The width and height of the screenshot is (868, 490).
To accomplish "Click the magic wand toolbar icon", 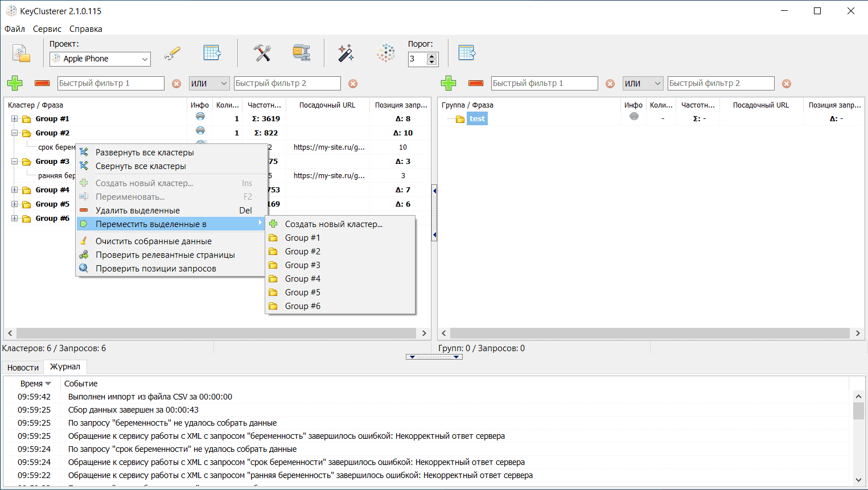I will 345,53.
